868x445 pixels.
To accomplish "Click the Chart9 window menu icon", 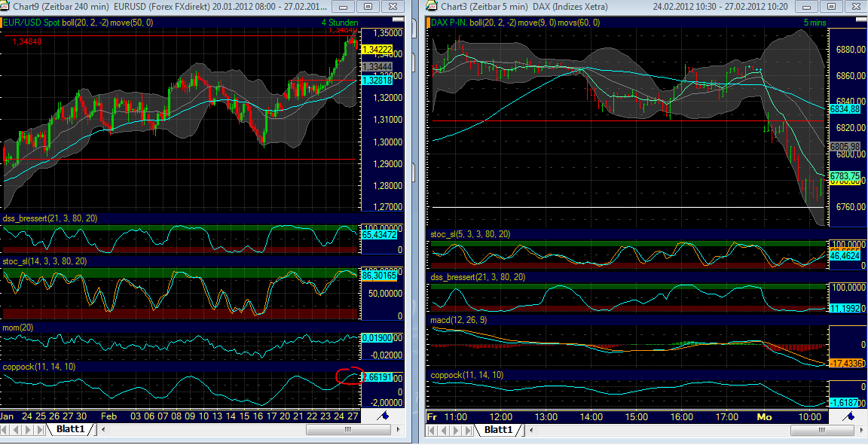I will coord(5,6).
